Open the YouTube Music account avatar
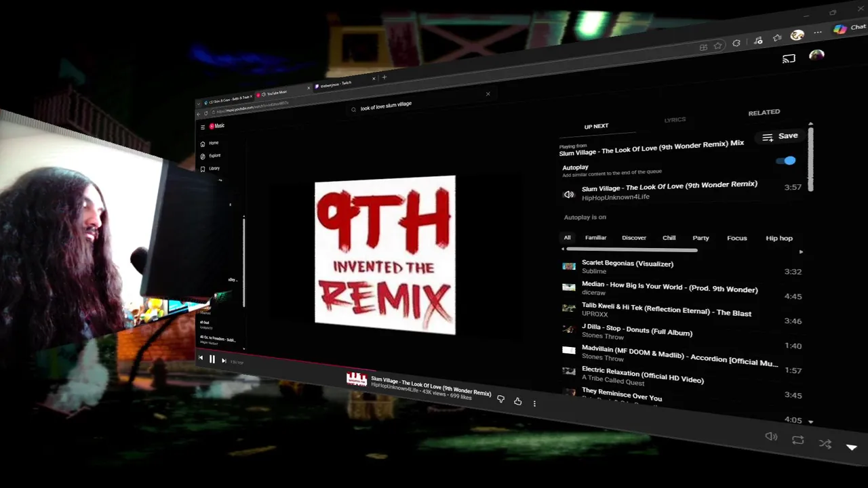The height and width of the screenshot is (488, 868). pyautogui.click(x=816, y=55)
